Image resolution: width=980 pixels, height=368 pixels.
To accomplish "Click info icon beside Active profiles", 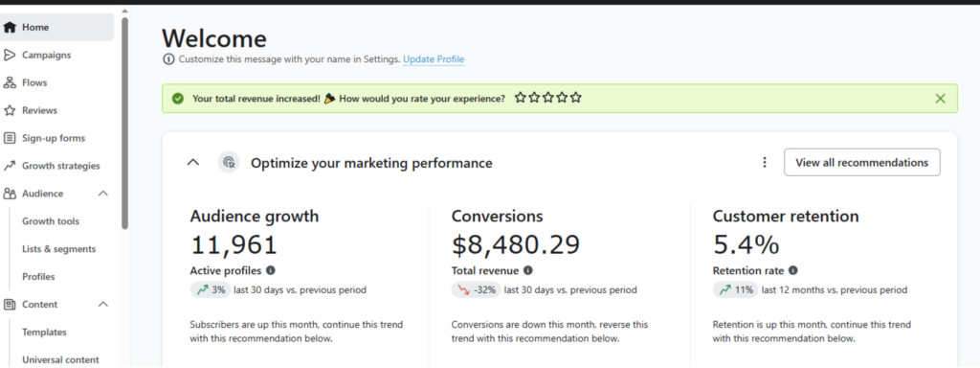I will pyautogui.click(x=270, y=270).
